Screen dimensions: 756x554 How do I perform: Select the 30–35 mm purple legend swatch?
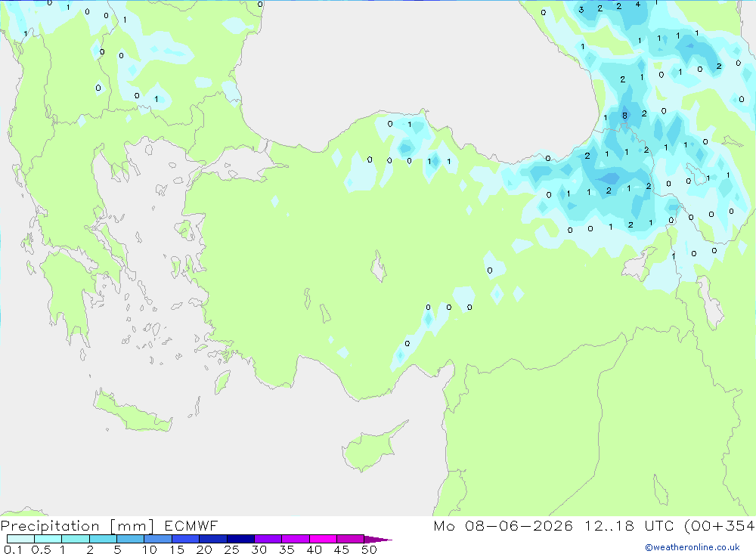click(268, 539)
